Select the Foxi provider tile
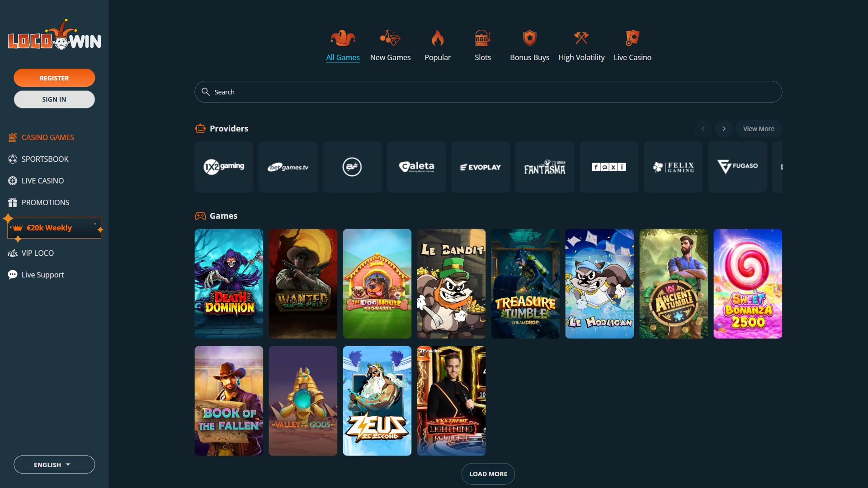 (x=609, y=167)
